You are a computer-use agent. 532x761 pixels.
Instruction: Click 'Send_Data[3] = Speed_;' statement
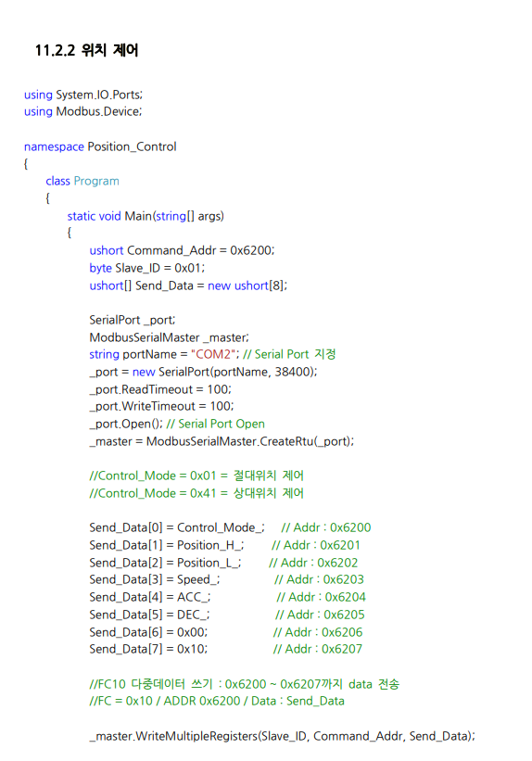tap(155, 579)
